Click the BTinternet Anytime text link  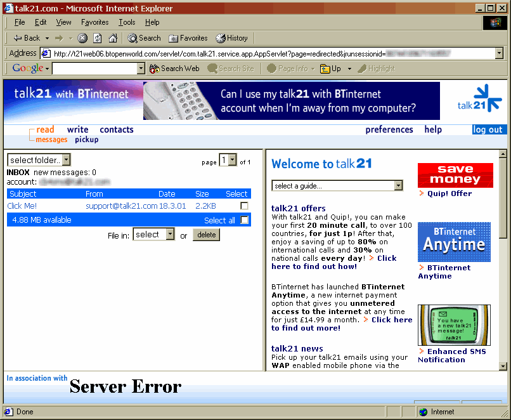(444, 272)
